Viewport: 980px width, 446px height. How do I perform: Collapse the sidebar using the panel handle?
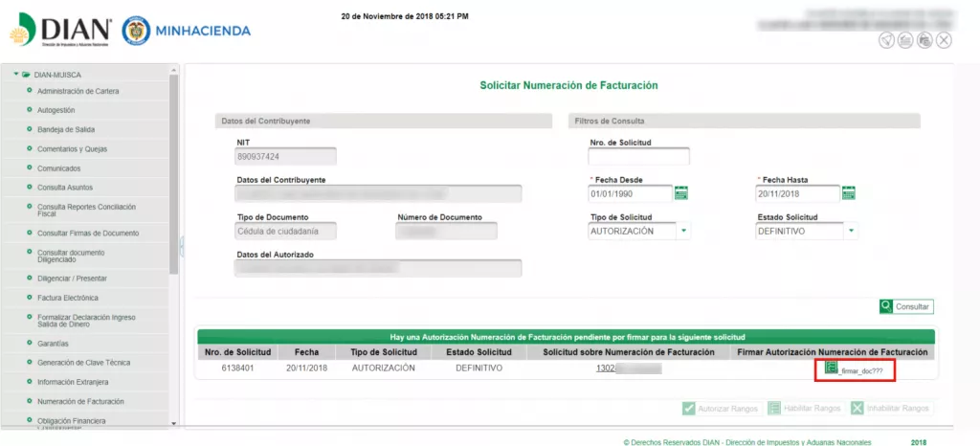(x=182, y=246)
